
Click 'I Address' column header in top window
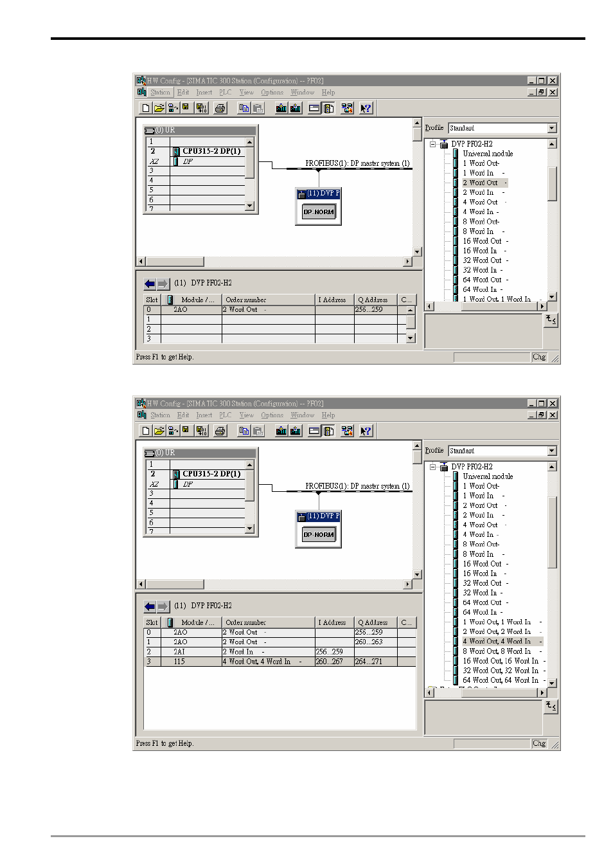click(334, 300)
